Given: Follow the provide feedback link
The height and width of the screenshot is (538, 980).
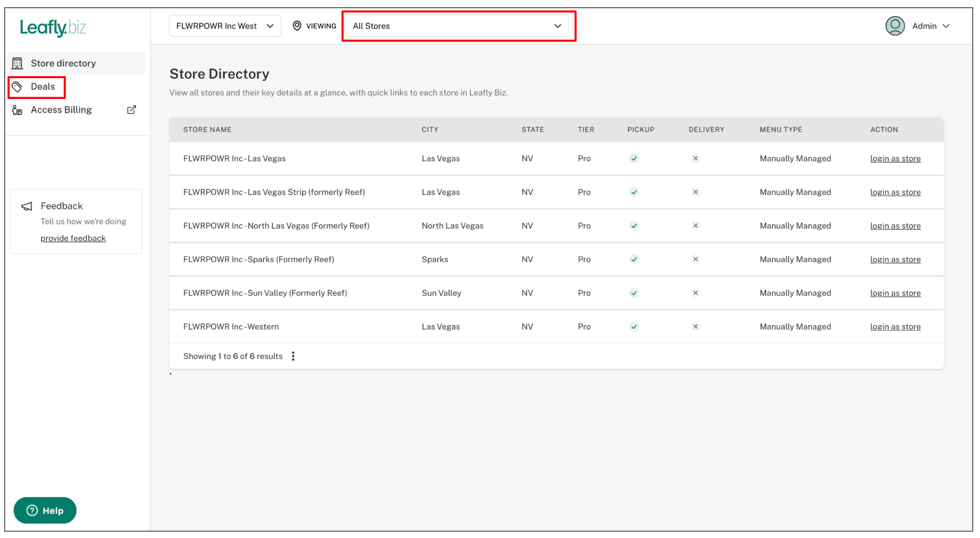Looking at the screenshot, I should coord(73,239).
